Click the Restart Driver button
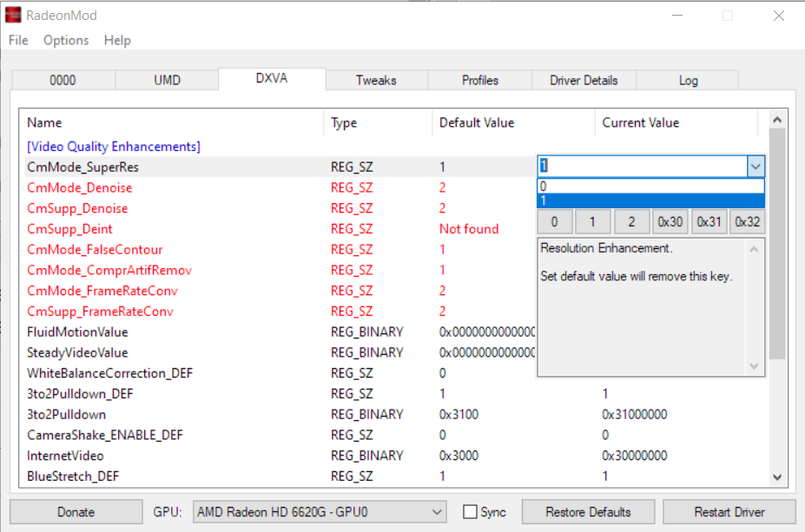The height and width of the screenshot is (532, 805). [x=729, y=512]
